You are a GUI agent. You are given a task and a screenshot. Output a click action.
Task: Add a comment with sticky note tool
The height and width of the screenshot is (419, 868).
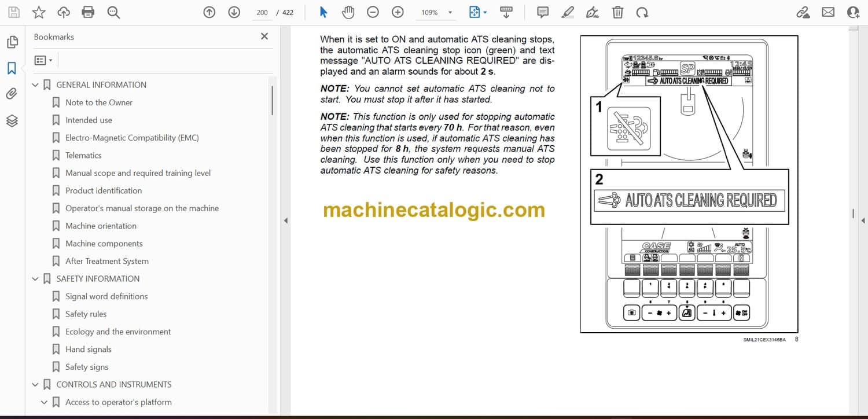tap(543, 12)
